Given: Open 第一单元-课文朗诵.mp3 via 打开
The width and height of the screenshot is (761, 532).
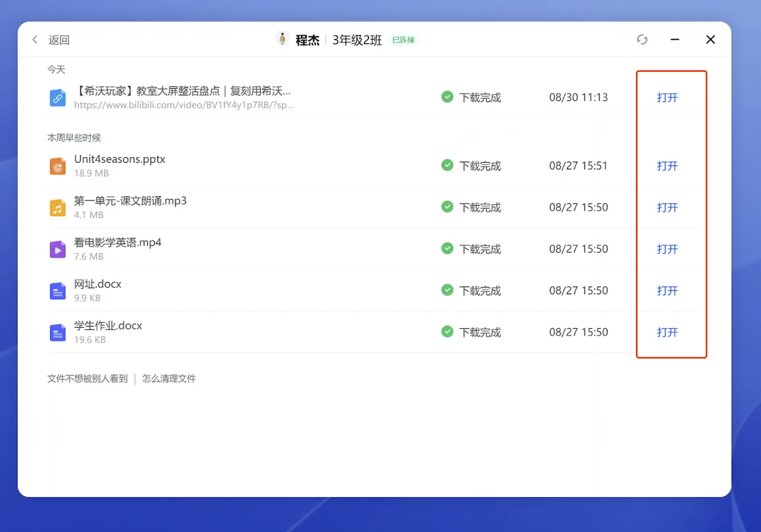Looking at the screenshot, I should pyautogui.click(x=667, y=207).
